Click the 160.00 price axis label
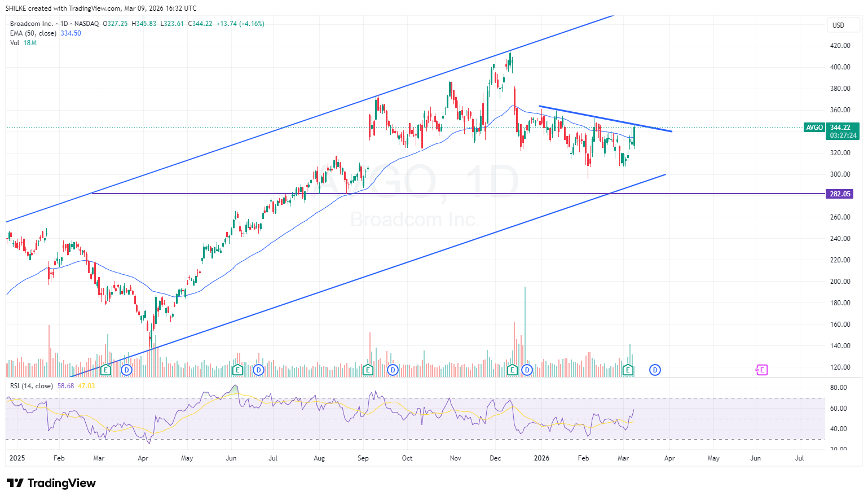The height and width of the screenshot is (500, 868). (840, 324)
